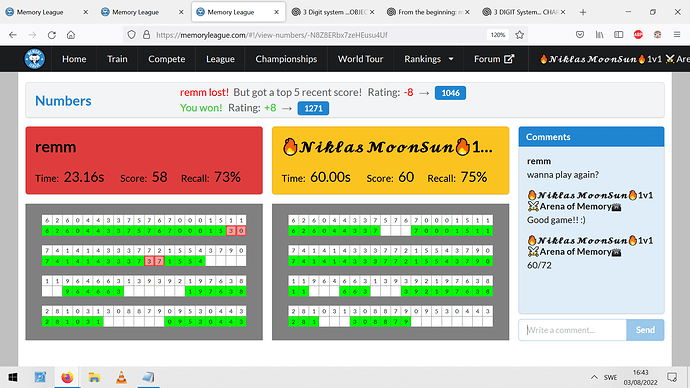Click remm's Score 58 value
This screenshot has width=690, height=388.
click(159, 177)
